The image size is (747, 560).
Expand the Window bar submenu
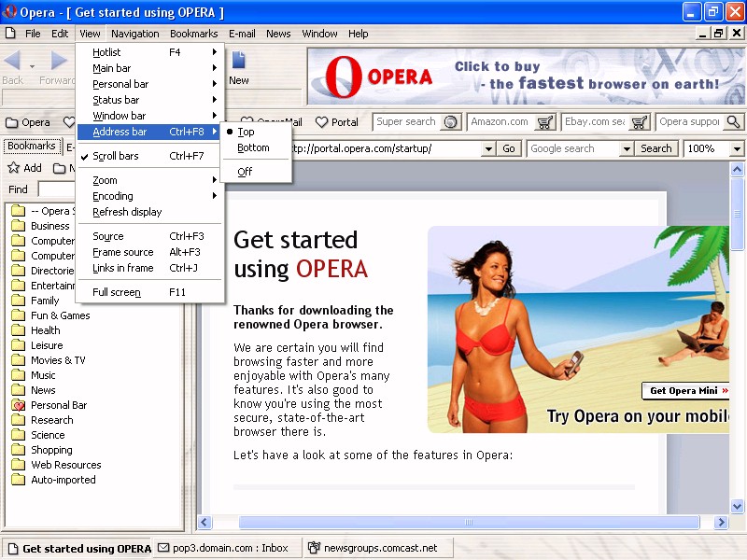tap(149, 116)
